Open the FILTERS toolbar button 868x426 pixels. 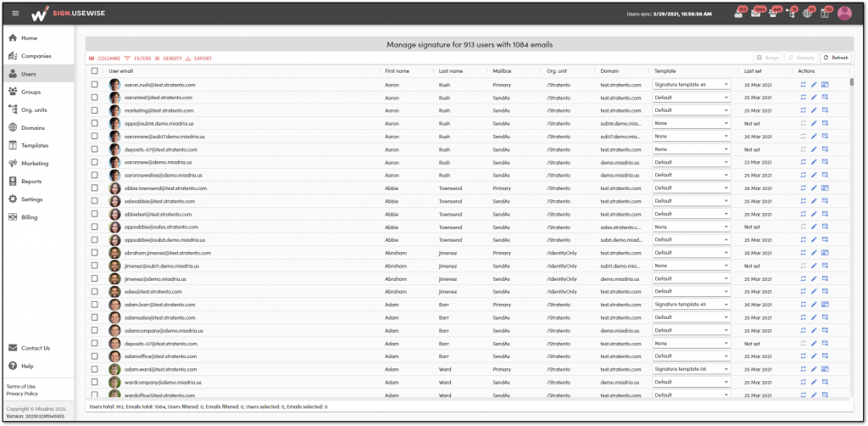tap(138, 59)
